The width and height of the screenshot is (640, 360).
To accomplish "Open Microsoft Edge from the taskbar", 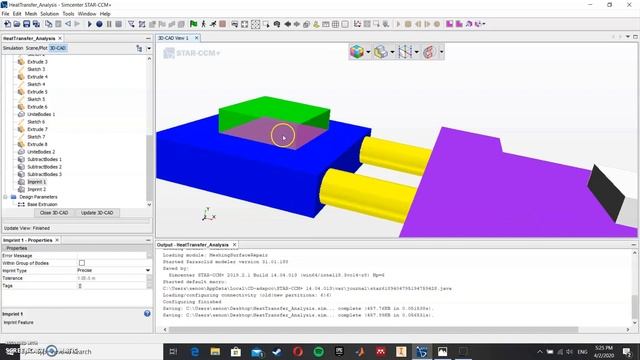I will tap(195, 351).
